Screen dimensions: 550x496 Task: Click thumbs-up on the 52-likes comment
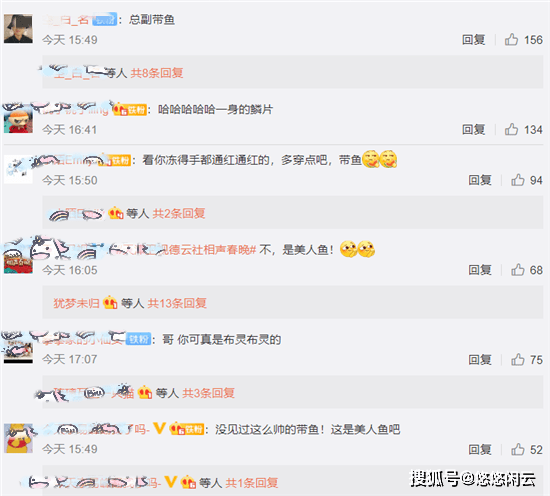coord(518,449)
